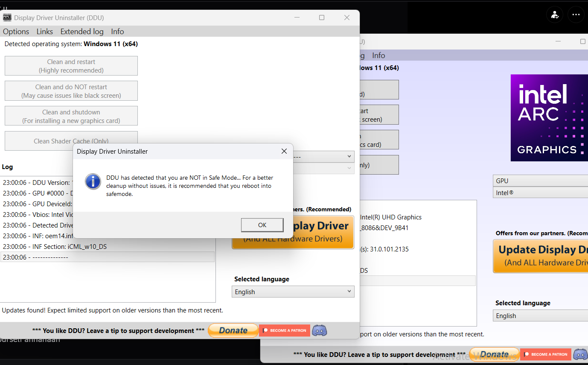Click Update Display Driver in back DDU window
This screenshot has height=365, width=588.
click(541, 256)
